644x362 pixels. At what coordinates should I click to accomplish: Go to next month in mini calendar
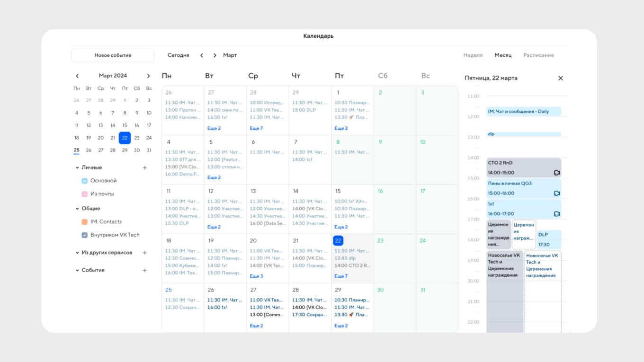click(x=148, y=76)
